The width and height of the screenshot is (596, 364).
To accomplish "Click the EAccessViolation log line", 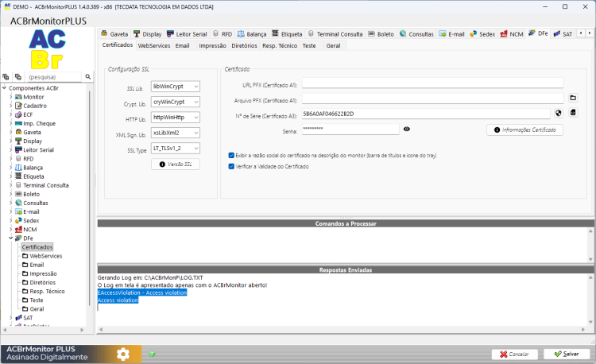I will pyautogui.click(x=142, y=292).
